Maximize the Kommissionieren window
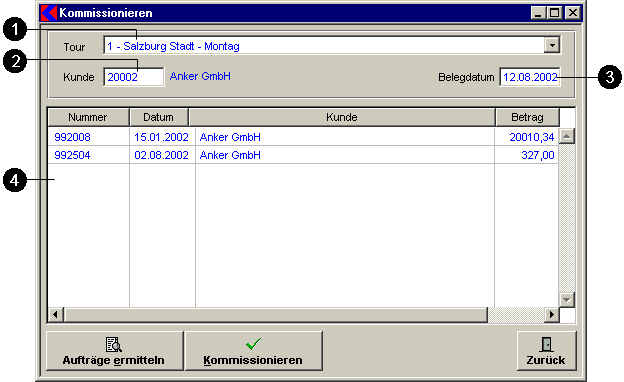This screenshot has width=624, height=382. (554, 13)
